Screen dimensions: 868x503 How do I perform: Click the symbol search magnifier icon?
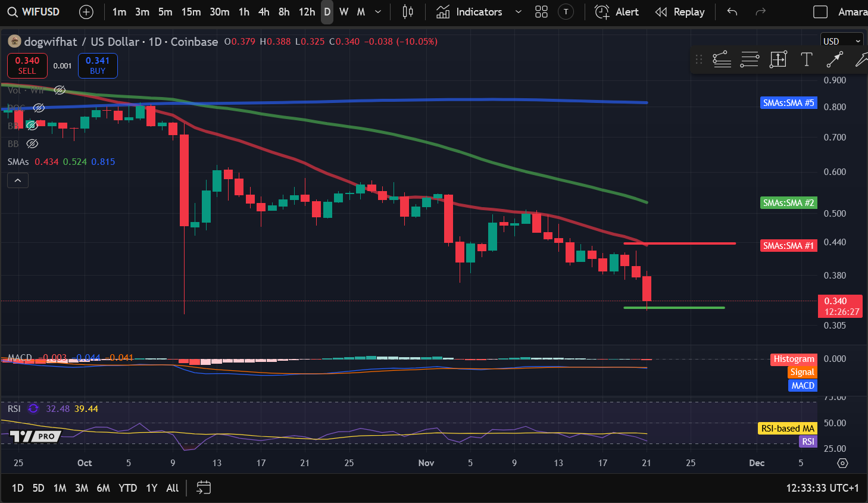12,12
